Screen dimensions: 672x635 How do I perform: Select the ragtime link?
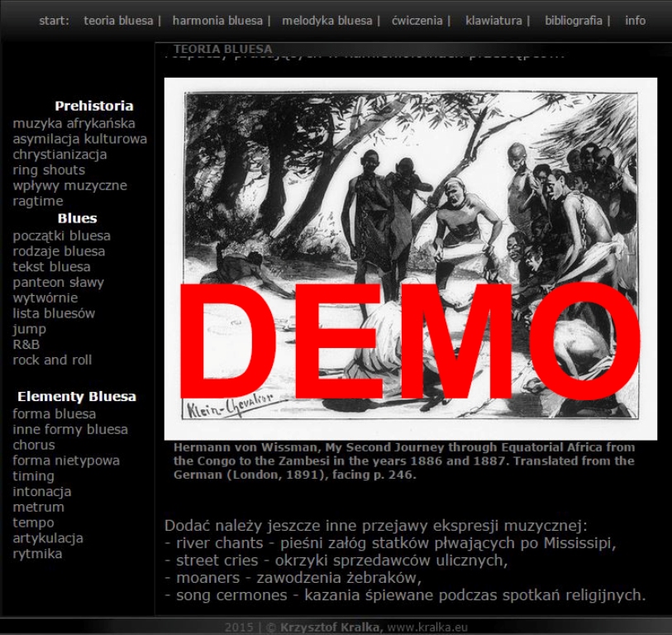[x=38, y=201]
